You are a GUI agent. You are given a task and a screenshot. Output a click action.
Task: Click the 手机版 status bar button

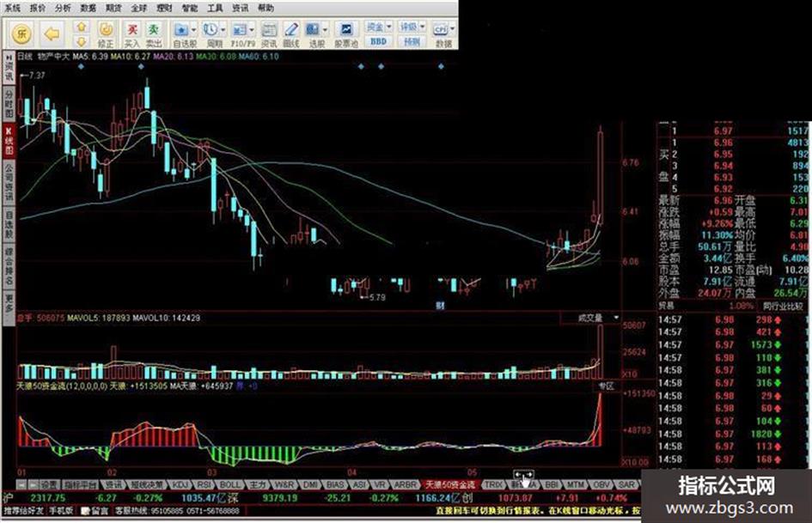coord(61,511)
